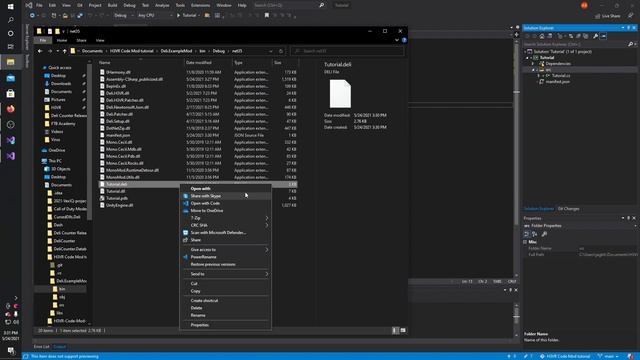Choose PowerRename in context menu
The width and height of the screenshot is (640, 360).
coord(225,257)
